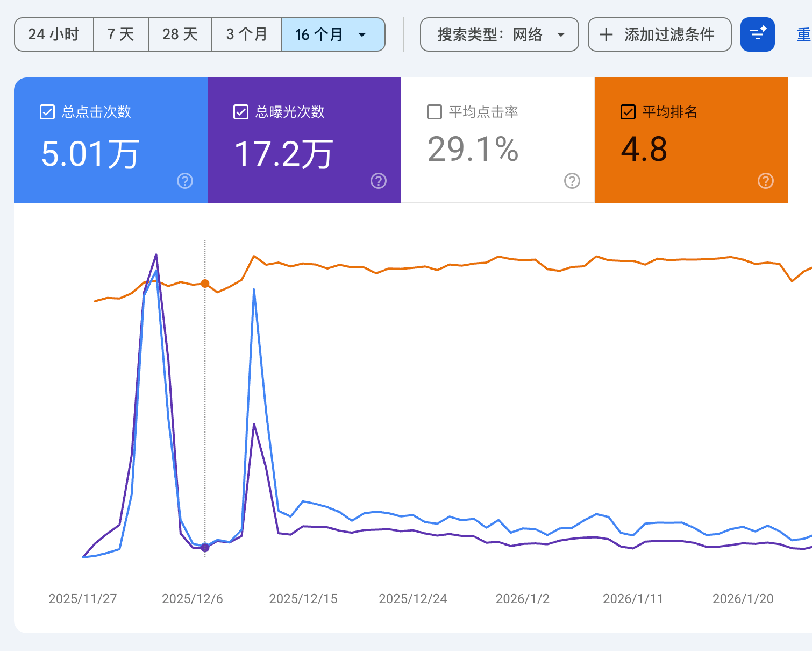Viewport: 812px width, 651px height.
Task: Click the blue AI filter sparkle button
Action: coord(758,34)
